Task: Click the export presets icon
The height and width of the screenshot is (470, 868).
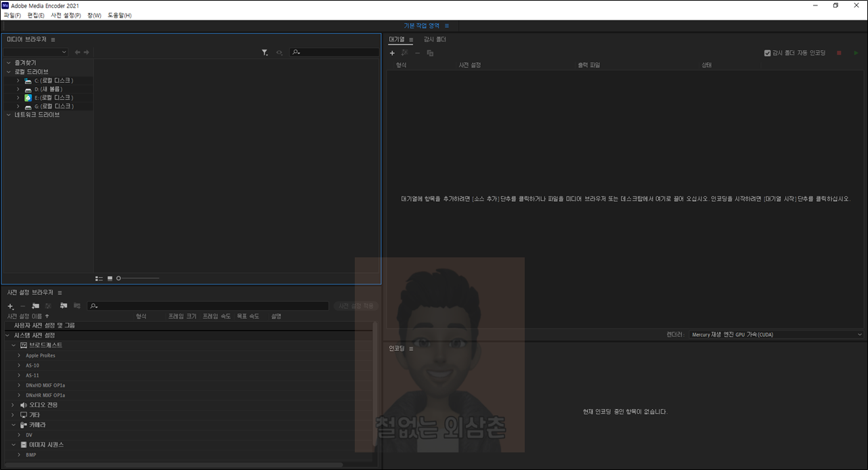Action: click(x=77, y=306)
